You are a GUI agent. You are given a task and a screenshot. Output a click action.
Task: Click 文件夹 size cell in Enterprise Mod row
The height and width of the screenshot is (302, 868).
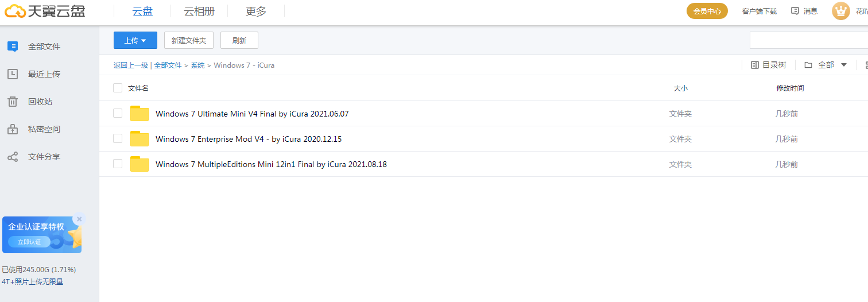680,139
